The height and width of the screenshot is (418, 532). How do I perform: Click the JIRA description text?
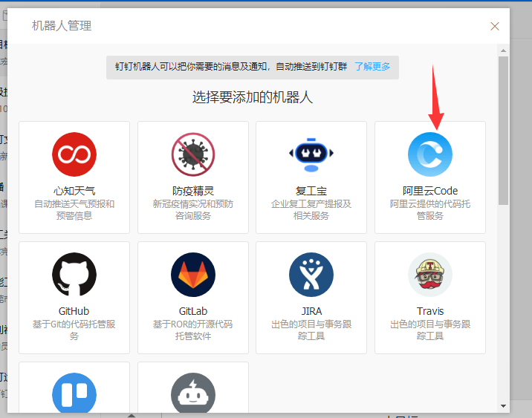[311, 330]
